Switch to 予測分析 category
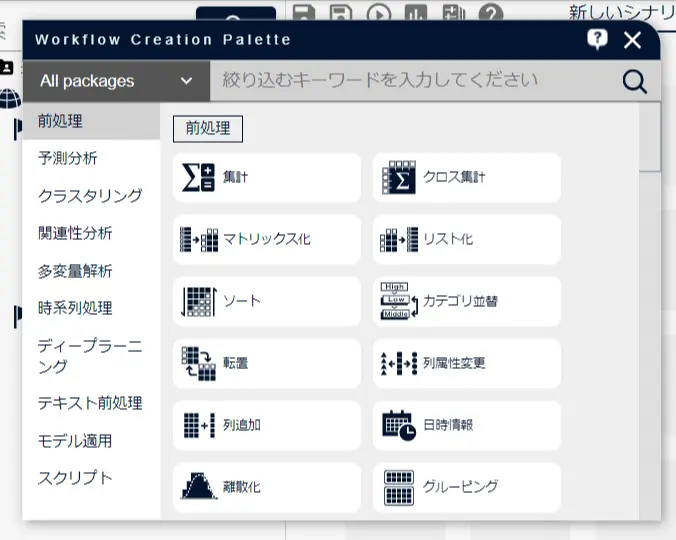 (68, 158)
